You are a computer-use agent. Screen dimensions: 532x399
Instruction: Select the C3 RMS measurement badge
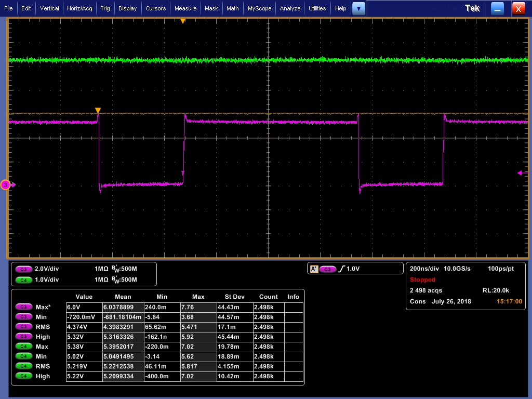coord(23,327)
